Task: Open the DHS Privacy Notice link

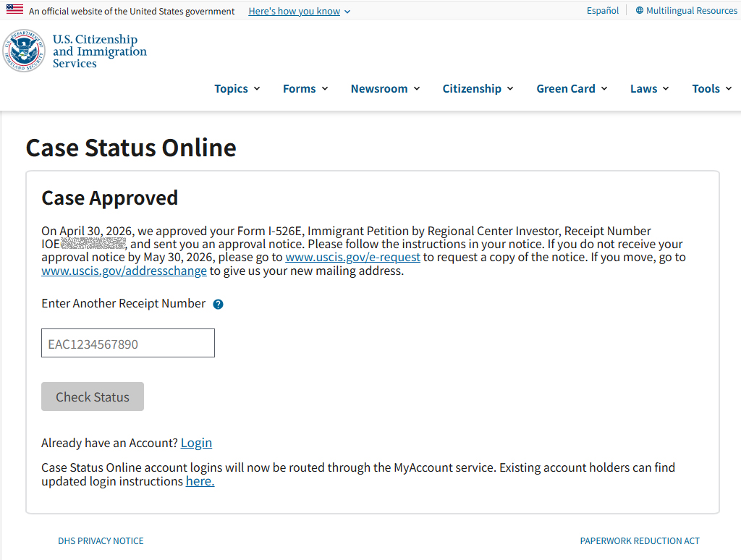Action: pyautogui.click(x=101, y=541)
